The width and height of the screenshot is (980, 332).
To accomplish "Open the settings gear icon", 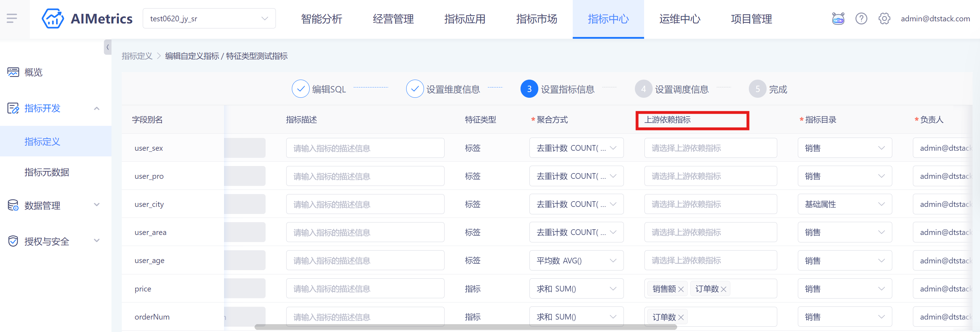I will pyautogui.click(x=884, y=18).
